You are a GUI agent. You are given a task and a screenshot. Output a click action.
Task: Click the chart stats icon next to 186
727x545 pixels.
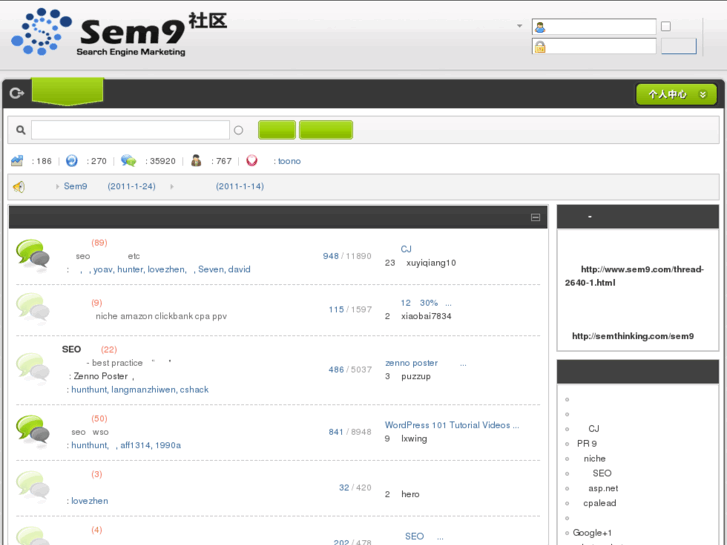point(17,161)
